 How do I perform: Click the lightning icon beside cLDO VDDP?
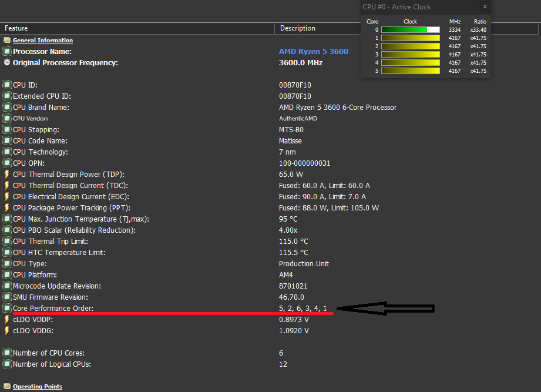pos(7,320)
